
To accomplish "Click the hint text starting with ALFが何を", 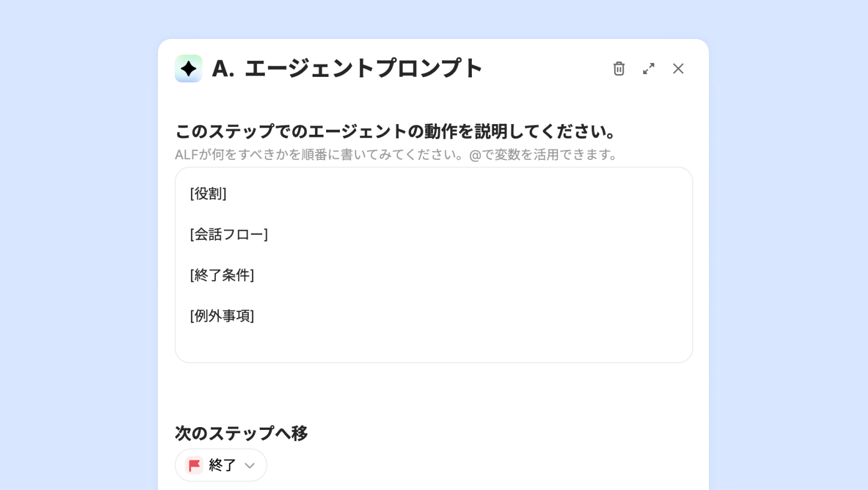I will tap(396, 154).
